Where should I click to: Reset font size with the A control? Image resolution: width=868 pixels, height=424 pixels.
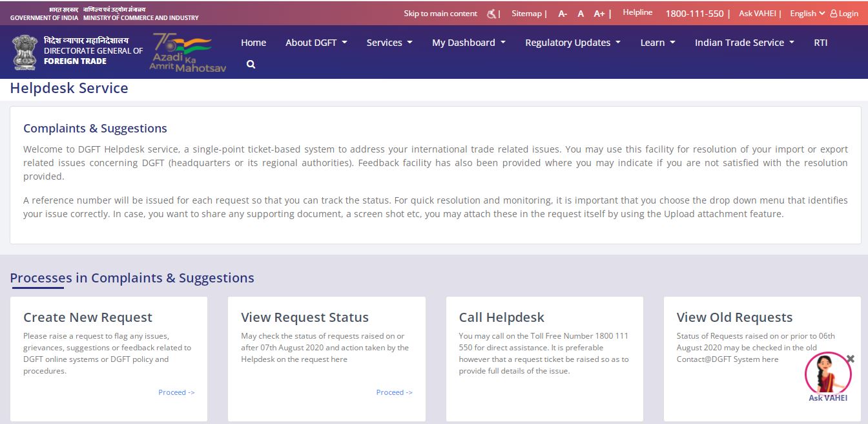pyautogui.click(x=581, y=13)
